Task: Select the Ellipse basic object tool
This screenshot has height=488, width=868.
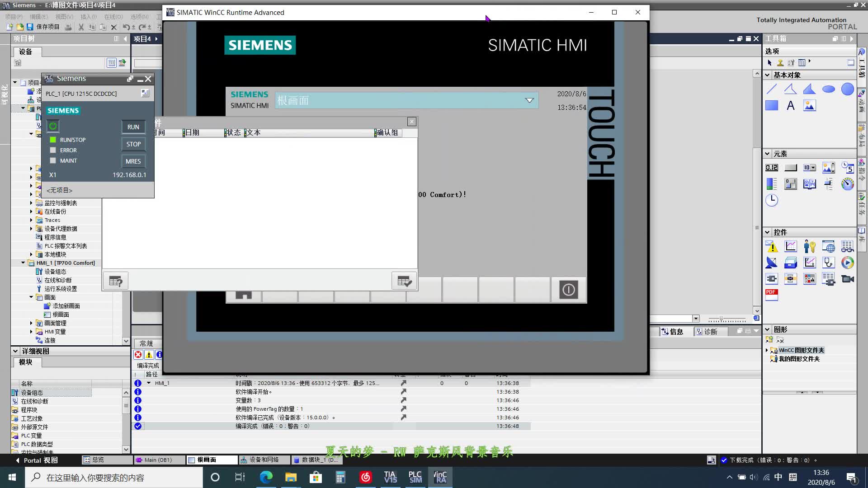Action: click(828, 89)
